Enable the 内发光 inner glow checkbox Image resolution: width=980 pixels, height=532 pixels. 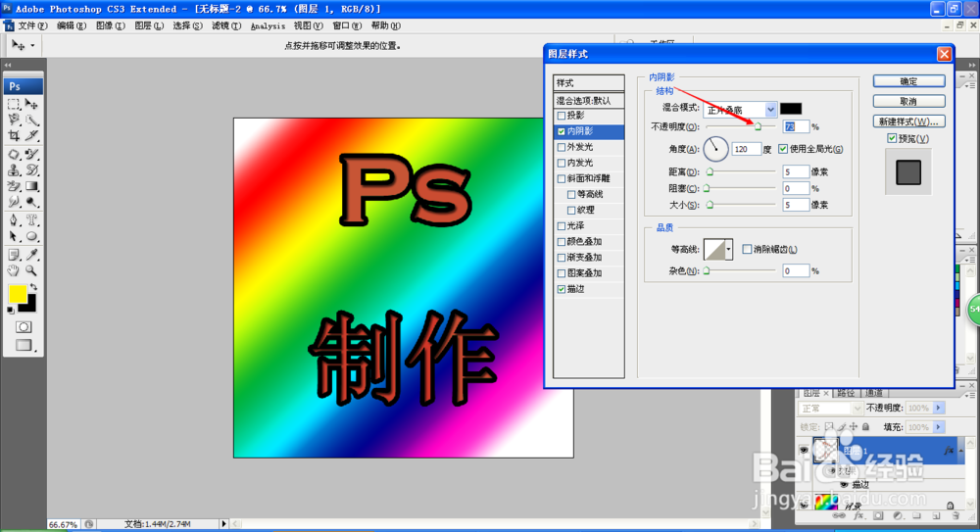[x=562, y=164]
